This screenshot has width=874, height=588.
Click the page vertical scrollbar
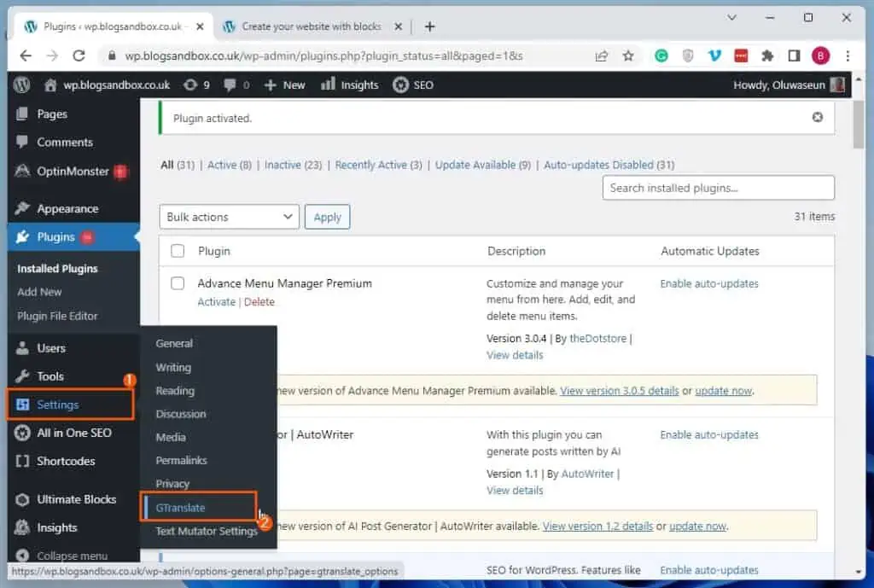pos(858,125)
